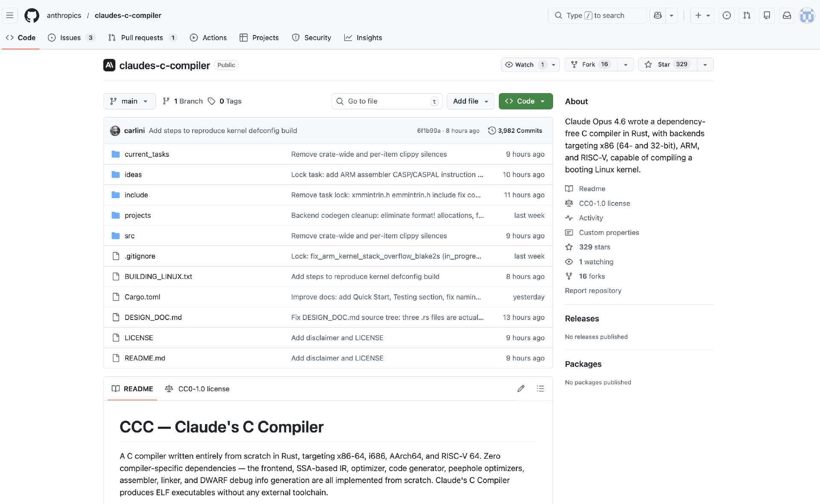
Task: Open the notifications inbox icon
Action: 787,15
